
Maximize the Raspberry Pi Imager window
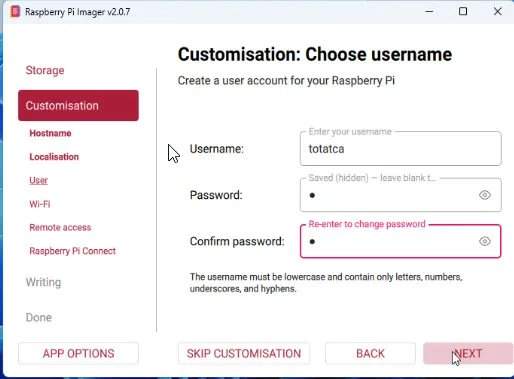[x=463, y=11]
